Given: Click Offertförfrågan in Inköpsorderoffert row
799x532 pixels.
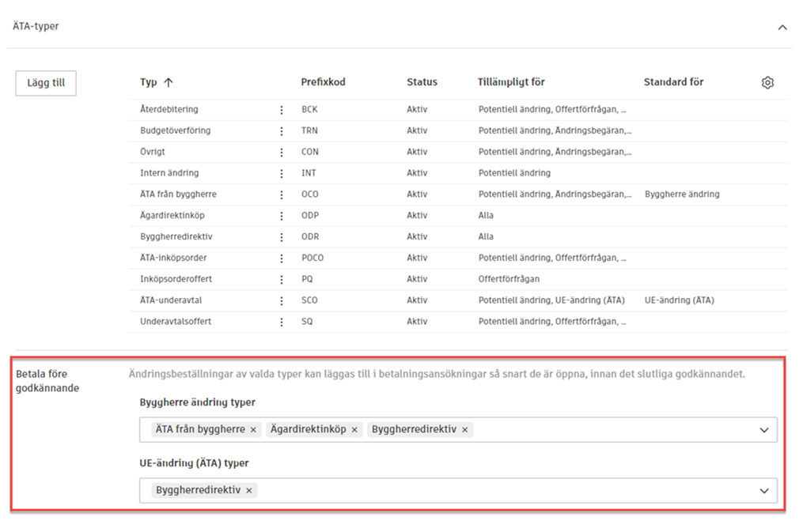Looking at the screenshot, I should coord(509,279).
